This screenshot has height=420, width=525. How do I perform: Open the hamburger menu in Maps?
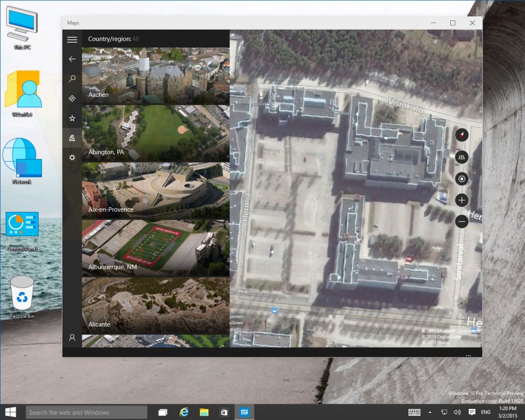point(72,40)
